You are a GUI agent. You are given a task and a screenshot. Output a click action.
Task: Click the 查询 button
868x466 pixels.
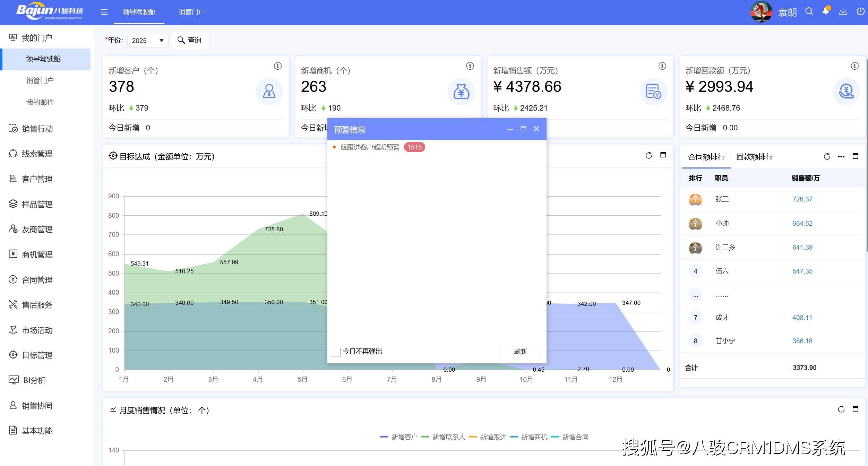(x=190, y=40)
